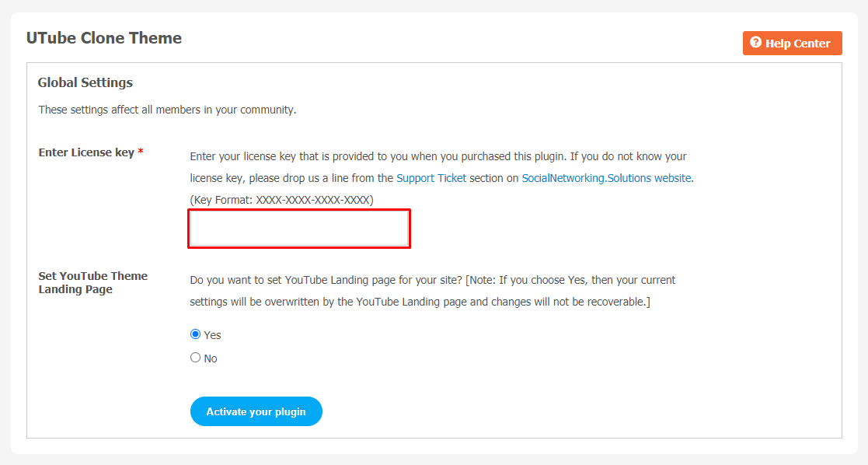Click the Key Format hint text
This screenshot has width=868, height=465.
tap(282, 200)
